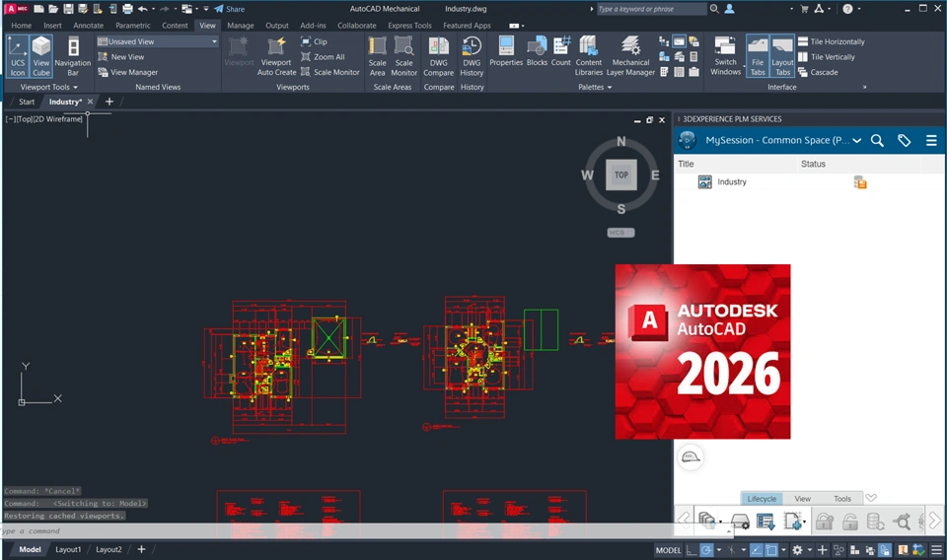Open object snap settings dropdown arrow
Viewport: 947px width, 560px height.
[x=783, y=550]
